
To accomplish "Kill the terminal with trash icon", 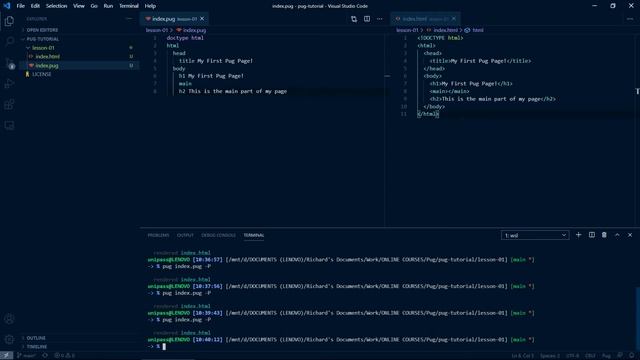I will 604,235.
